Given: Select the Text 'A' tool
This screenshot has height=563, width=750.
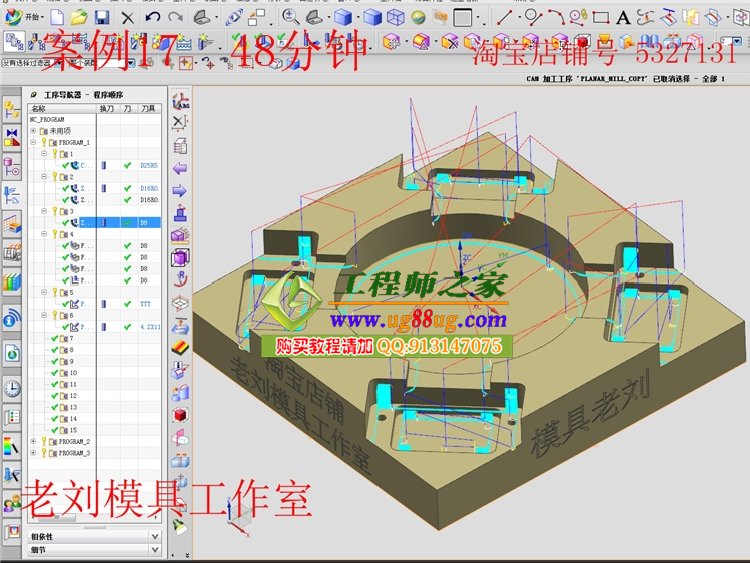Looking at the screenshot, I should (623, 17).
